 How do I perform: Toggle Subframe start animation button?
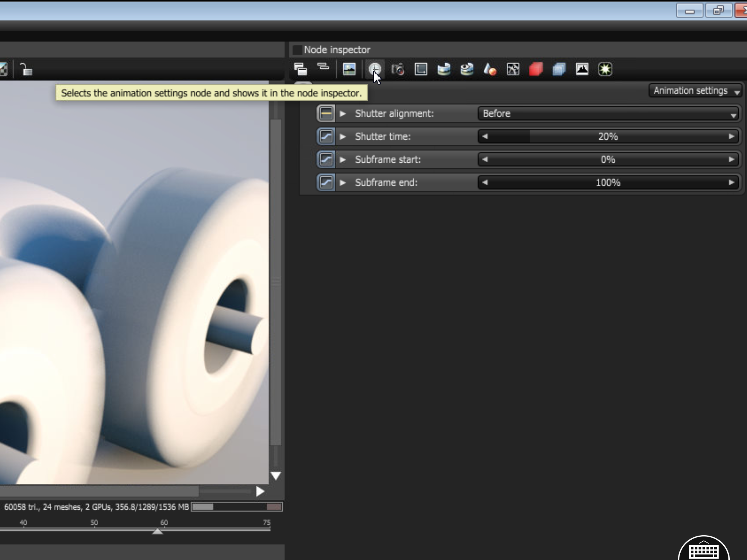coord(326,160)
